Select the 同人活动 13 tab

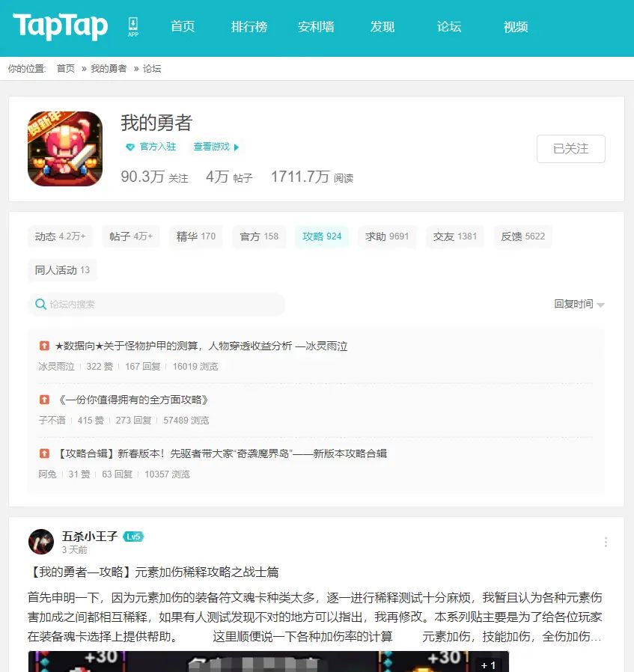(62, 270)
